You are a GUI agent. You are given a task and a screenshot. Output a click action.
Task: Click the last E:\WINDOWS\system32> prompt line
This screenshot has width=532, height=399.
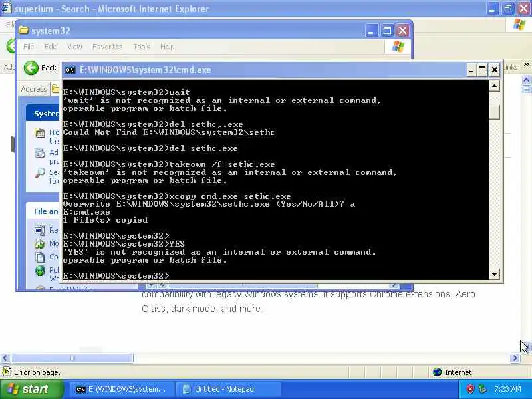pyautogui.click(x=116, y=275)
